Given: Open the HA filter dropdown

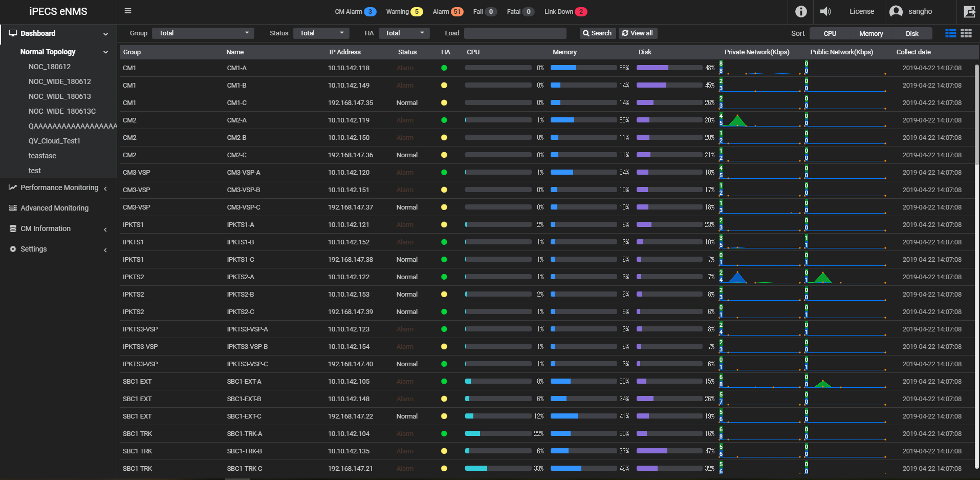Looking at the screenshot, I should [x=404, y=33].
